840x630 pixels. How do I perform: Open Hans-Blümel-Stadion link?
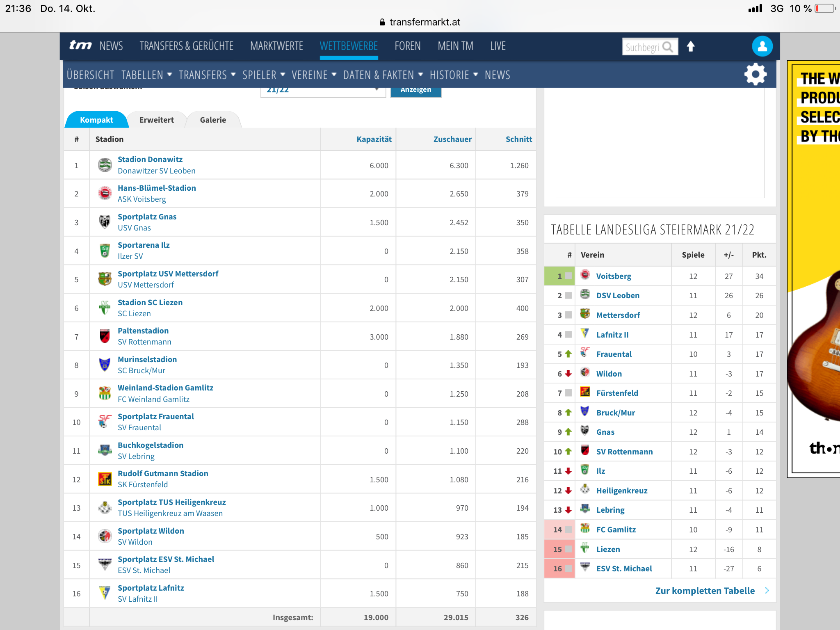pos(157,188)
